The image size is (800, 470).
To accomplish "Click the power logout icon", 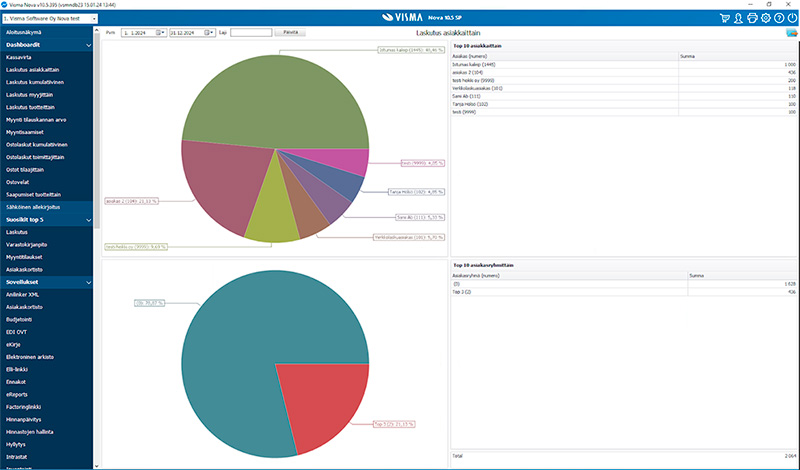I will [792, 18].
